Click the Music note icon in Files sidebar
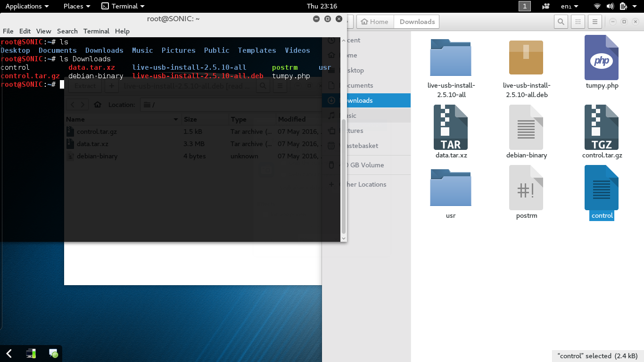644x362 pixels. 331,115
